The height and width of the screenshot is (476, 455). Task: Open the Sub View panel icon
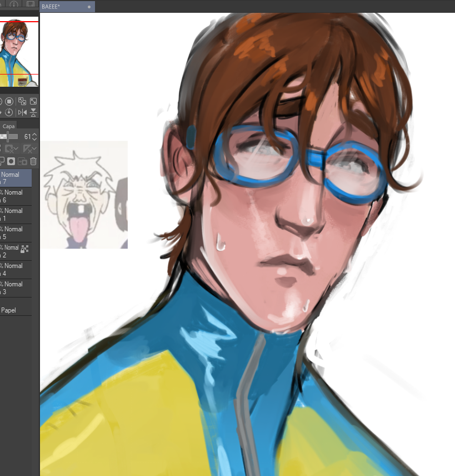(31, 4)
